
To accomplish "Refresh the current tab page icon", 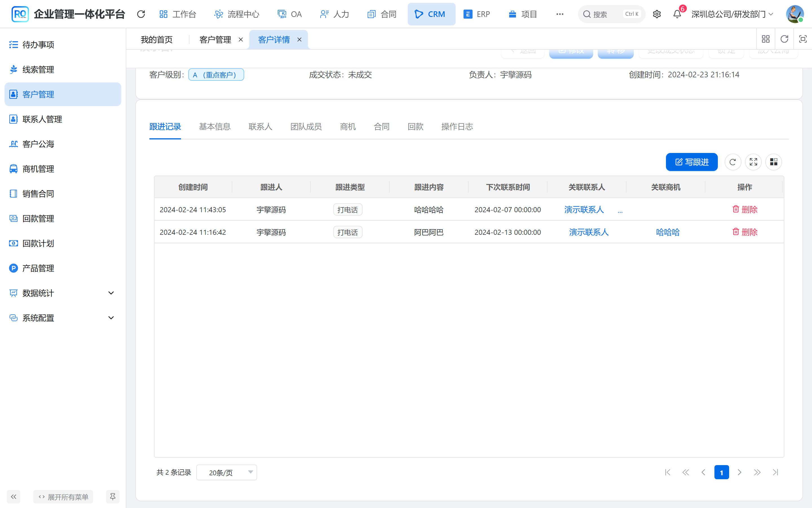I will [784, 39].
